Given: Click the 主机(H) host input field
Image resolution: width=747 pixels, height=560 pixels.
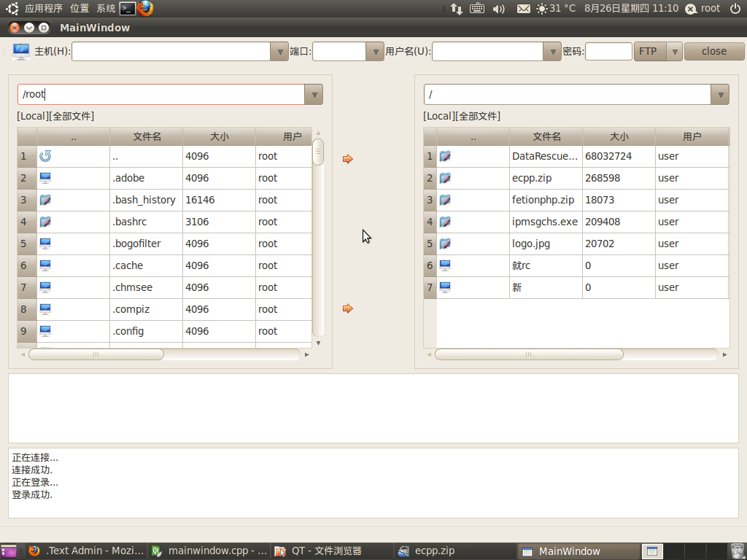Looking at the screenshot, I should pyautogui.click(x=171, y=52).
